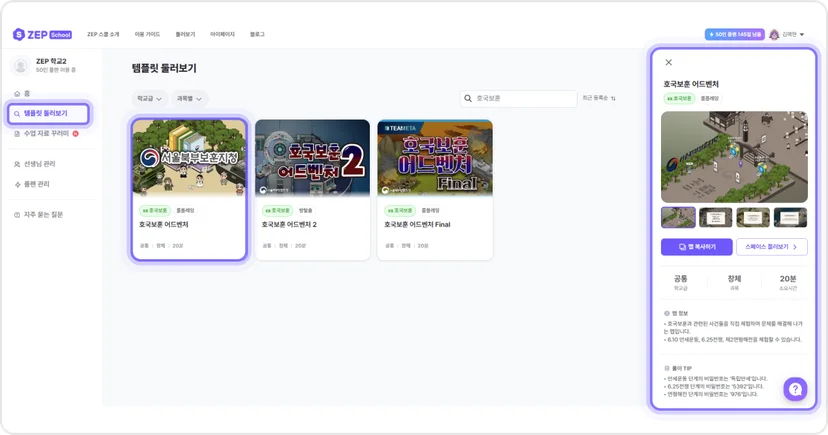The height and width of the screenshot is (435, 828).
Task: Click the 스페이스 둘러보기 button
Action: (771, 247)
